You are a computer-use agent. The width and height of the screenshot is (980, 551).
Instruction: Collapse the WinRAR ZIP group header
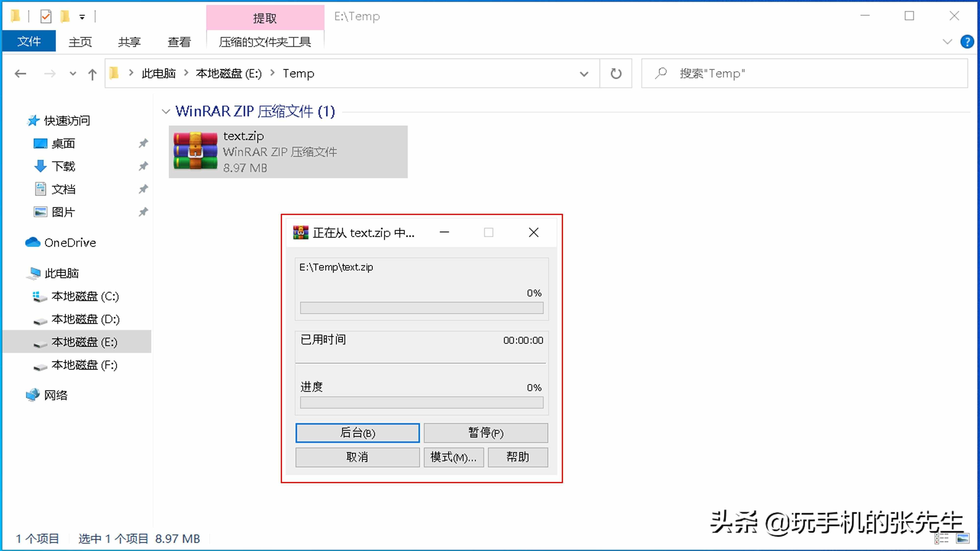[165, 111]
